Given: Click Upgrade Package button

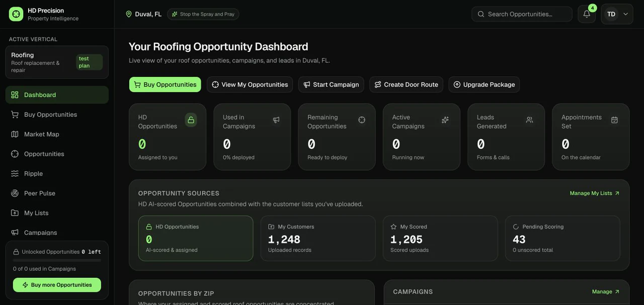Looking at the screenshot, I should [484, 85].
